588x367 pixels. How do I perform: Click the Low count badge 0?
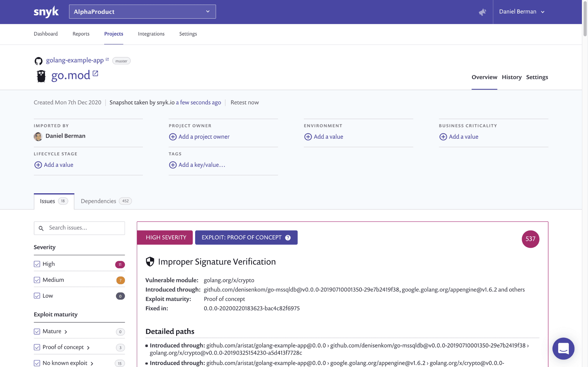coord(120,296)
